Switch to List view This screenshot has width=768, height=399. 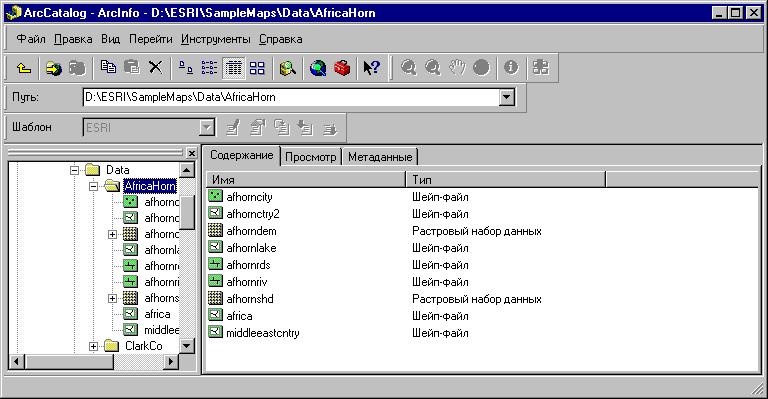click(209, 68)
